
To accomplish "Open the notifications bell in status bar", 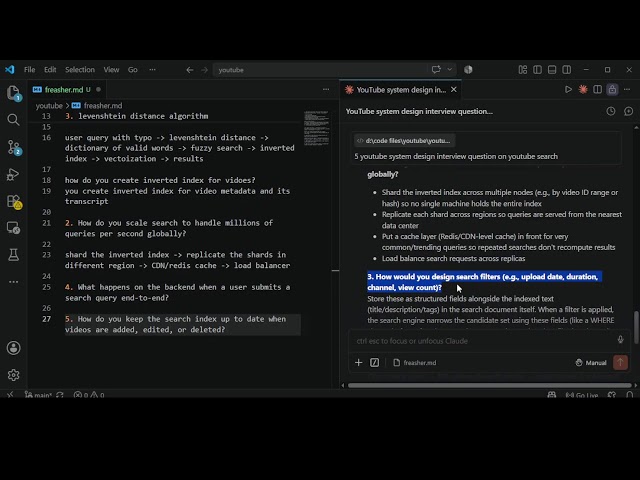I will (x=629, y=395).
